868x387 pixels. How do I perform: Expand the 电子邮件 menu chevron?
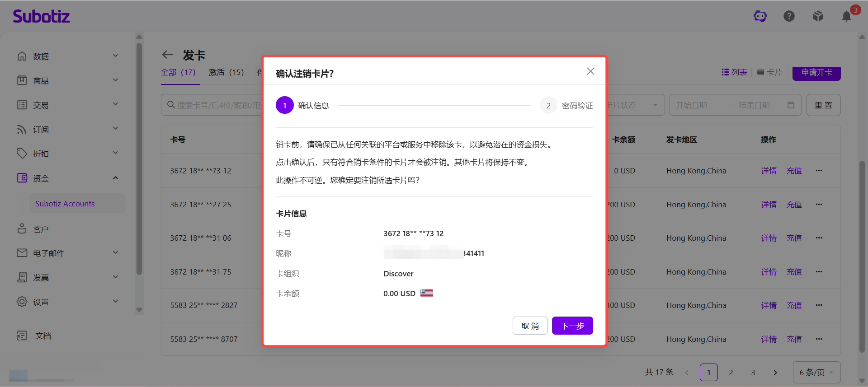[115, 252]
